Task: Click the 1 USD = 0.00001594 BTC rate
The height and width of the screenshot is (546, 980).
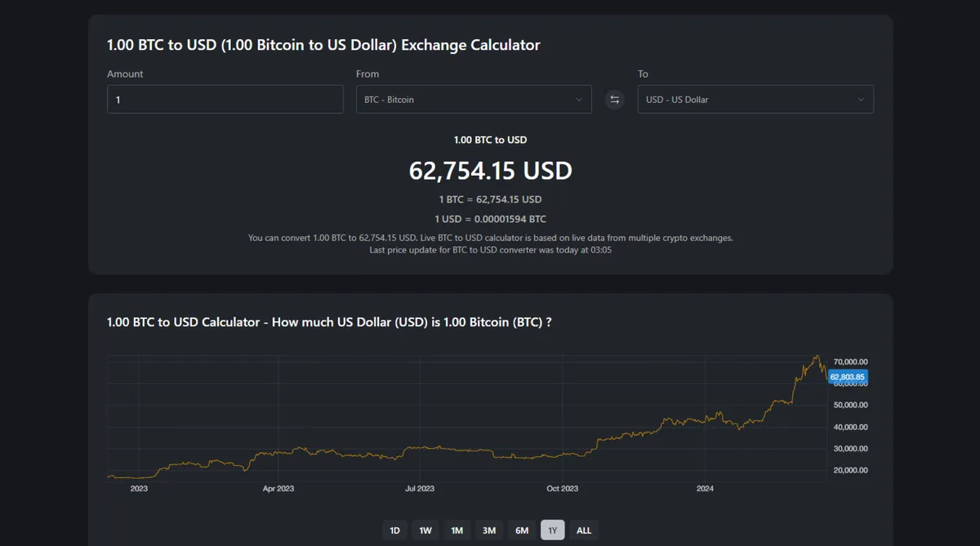Action: (490, 218)
